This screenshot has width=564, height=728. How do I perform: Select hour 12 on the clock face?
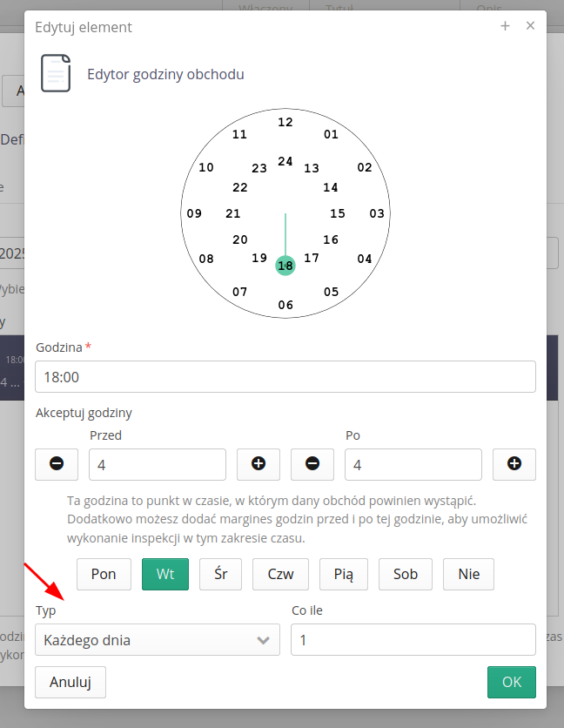coord(285,122)
